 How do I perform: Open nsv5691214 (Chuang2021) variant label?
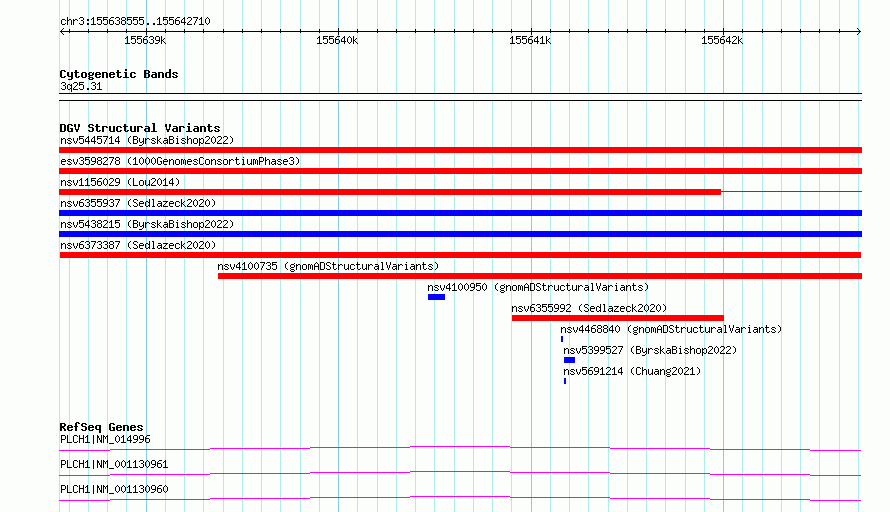[632, 371]
